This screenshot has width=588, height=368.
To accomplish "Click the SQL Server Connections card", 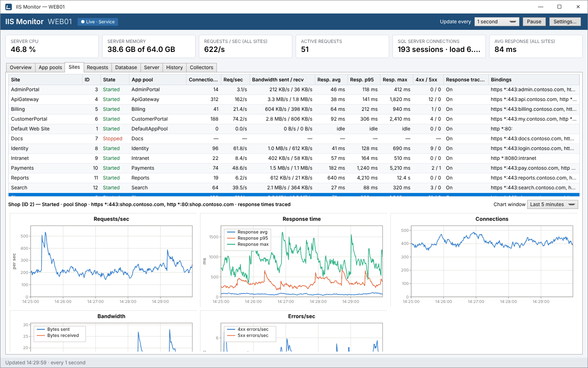I will tap(439, 46).
